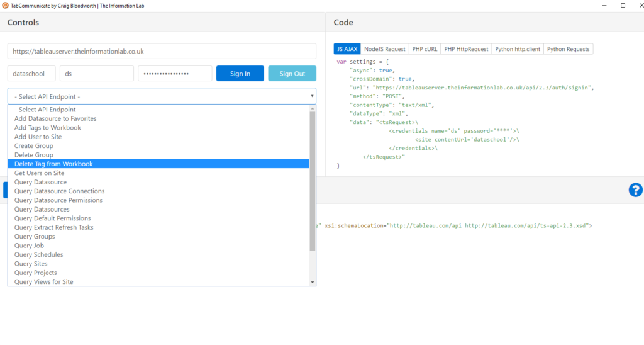
Task: Select Query Extract Refresh Tasks
Action: [158, 227]
